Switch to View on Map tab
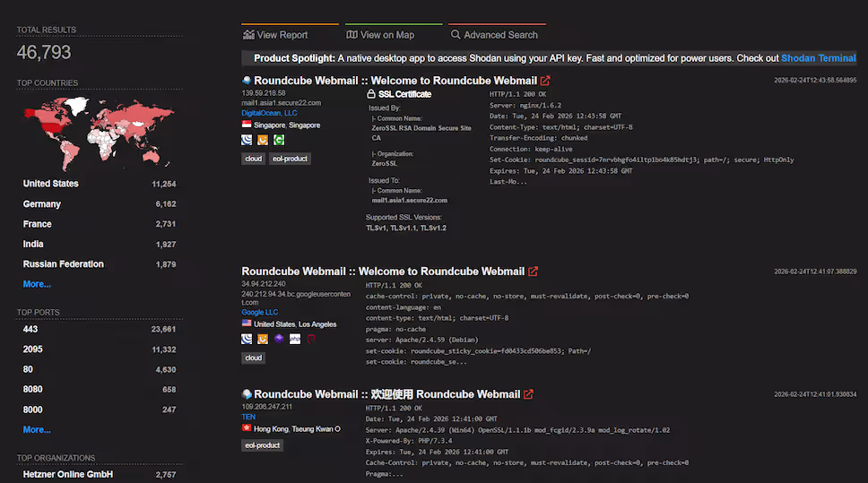The width and height of the screenshot is (868, 483). tap(380, 35)
